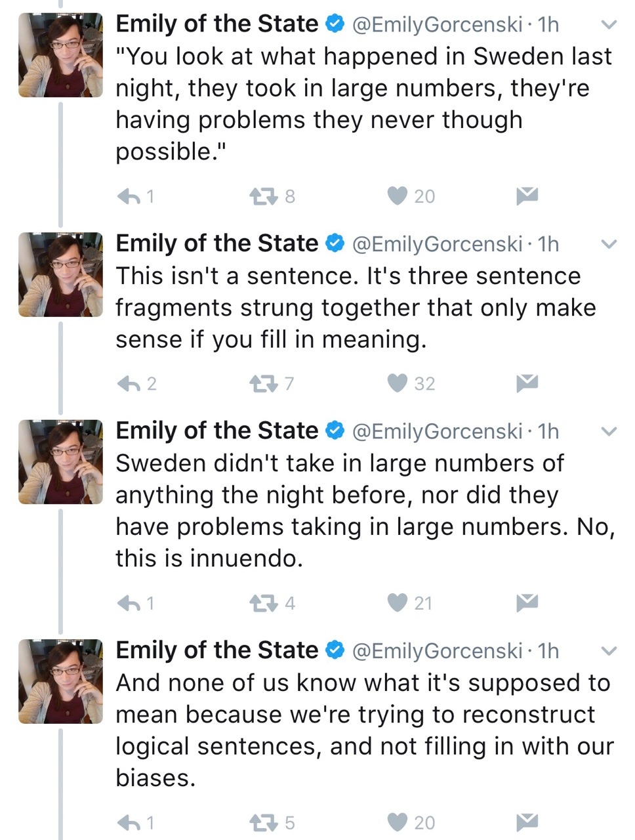Reply to the sentence fragments tweet
The width and height of the screenshot is (635, 840).
tap(129, 383)
